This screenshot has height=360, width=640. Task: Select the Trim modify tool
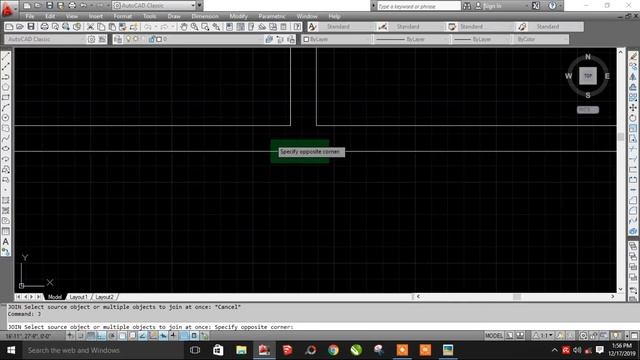point(633,149)
